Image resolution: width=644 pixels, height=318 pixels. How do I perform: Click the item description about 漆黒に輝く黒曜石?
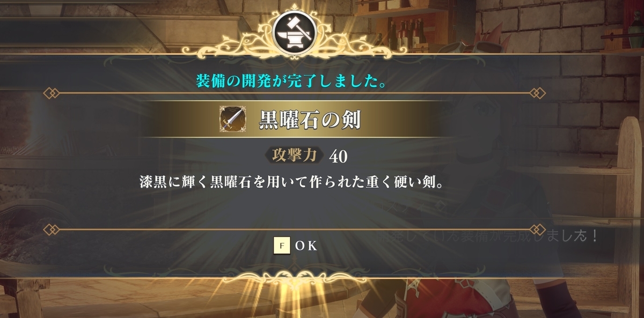click(292, 182)
